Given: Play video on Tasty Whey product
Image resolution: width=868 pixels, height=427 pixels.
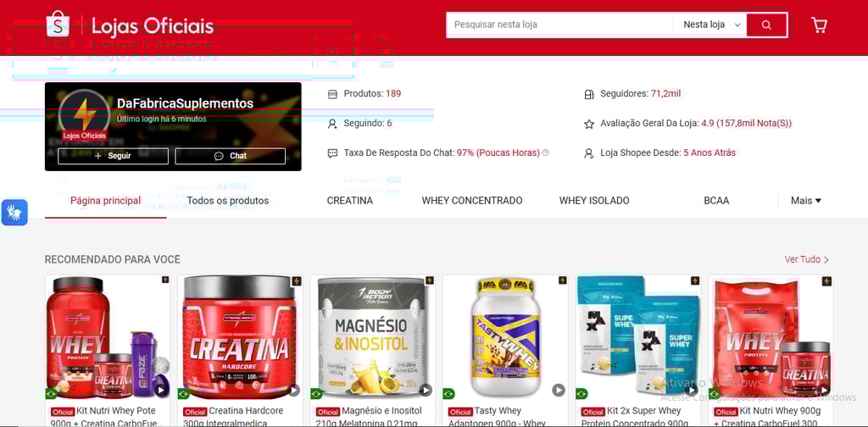Looking at the screenshot, I should (559, 391).
